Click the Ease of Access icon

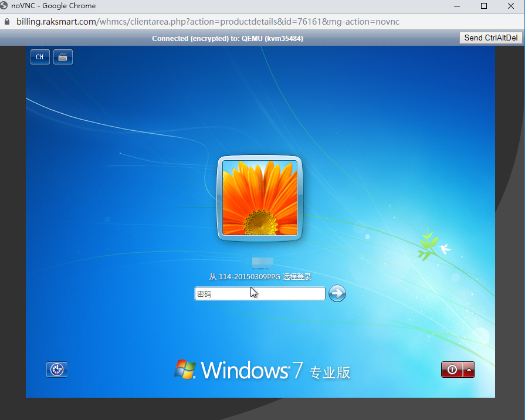[x=56, y=370]
